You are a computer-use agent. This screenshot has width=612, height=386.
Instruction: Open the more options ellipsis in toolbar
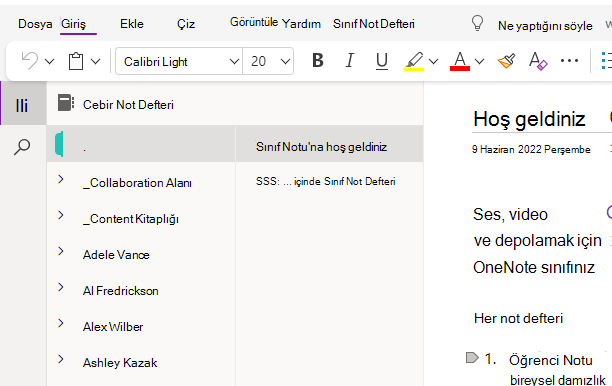(569, 60)
